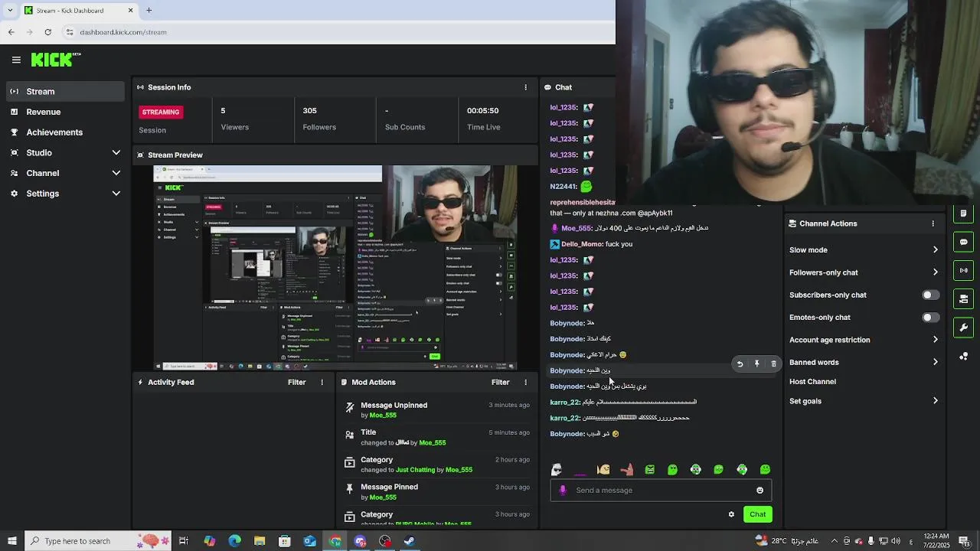Open Activity Feed three-dot options
Viewport: 980px width, 551px height.
point(322,382)
